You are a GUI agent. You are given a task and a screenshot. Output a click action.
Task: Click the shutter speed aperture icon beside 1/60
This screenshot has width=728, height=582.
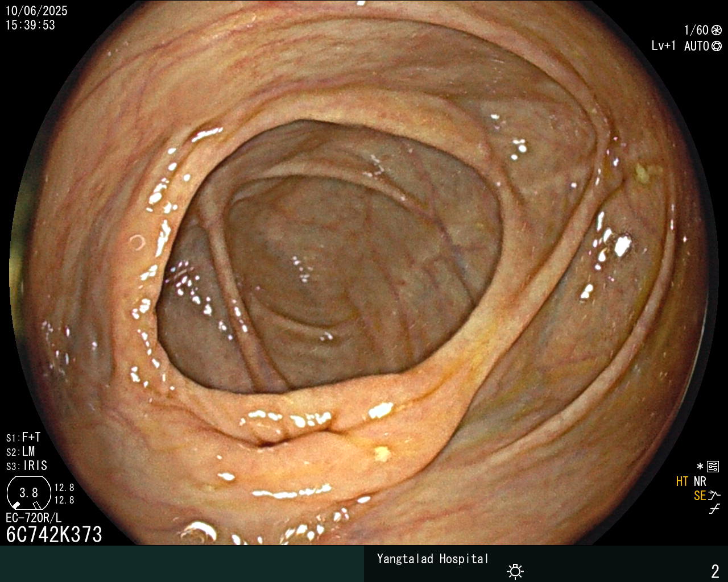coord(717,30)
